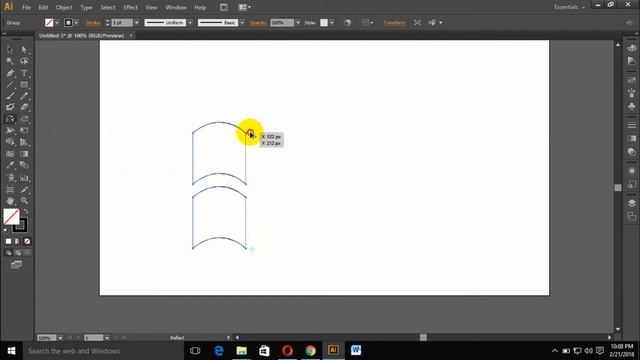
Task: Select the Free Transform tool
Action: (24, 131)
